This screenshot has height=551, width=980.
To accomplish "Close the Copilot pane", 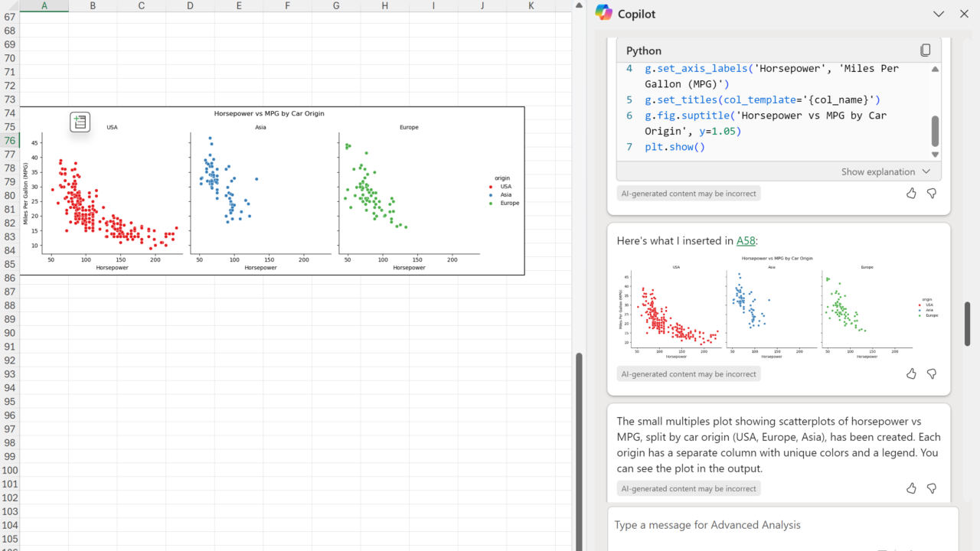I will point(964,14).
